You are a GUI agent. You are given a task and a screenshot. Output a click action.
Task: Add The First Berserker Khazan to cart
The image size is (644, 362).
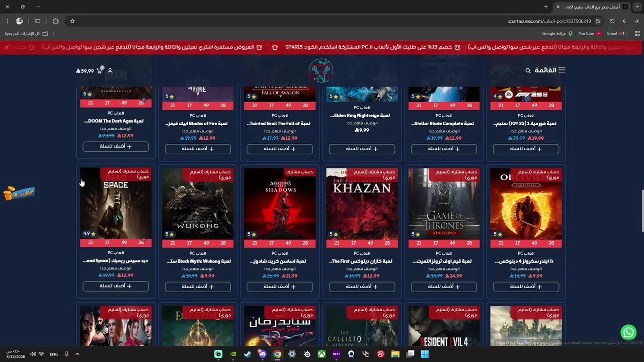coord(362,287)
